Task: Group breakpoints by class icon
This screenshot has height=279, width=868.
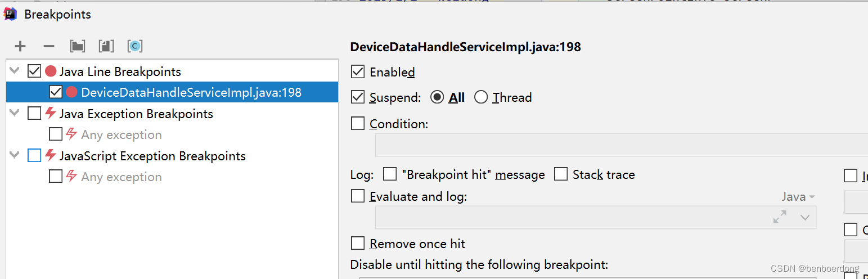Action: point(135,46)
